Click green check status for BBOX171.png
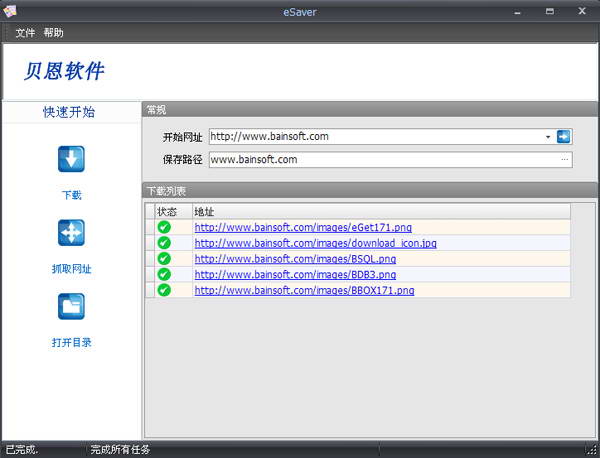 coord(164,290)
